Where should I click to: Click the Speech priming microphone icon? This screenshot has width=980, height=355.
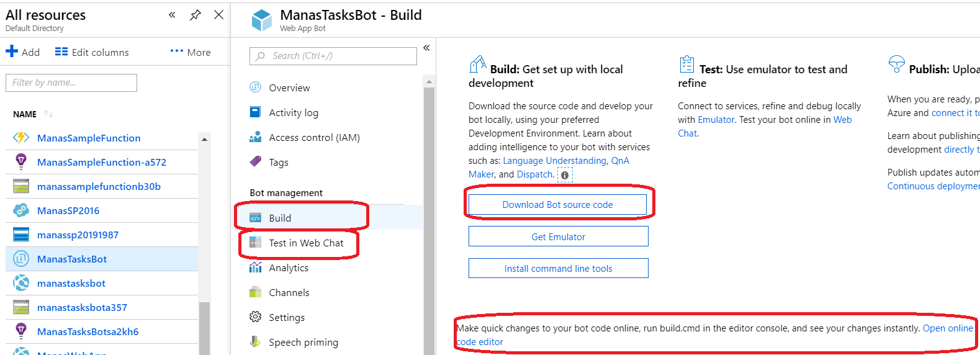coord(255,341)
